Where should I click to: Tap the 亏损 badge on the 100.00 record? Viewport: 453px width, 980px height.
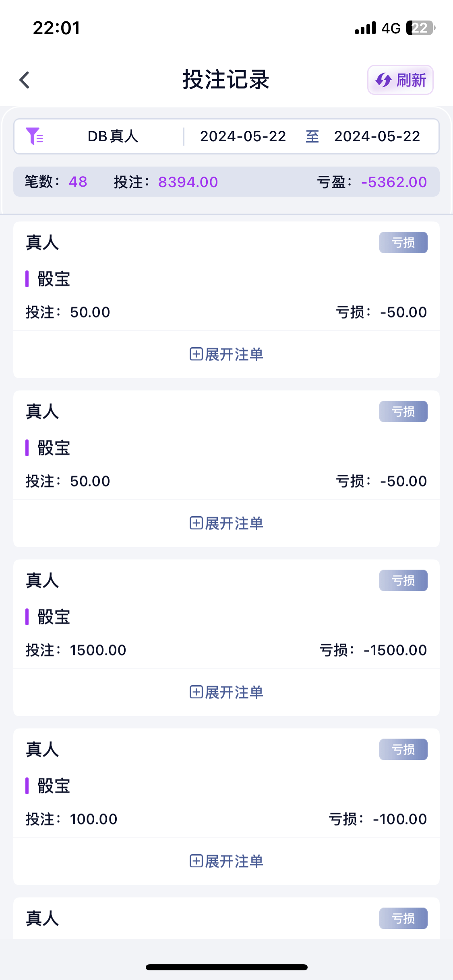coord(403,749)
